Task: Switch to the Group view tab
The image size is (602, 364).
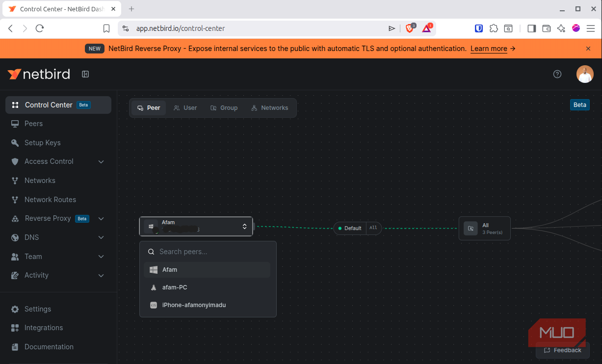Action: point(224,108)
